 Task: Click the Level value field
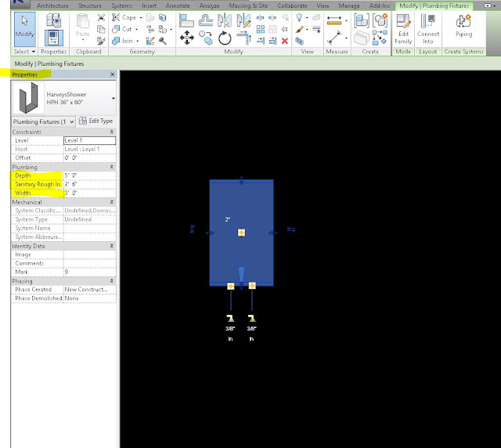[x=90, y=140]
